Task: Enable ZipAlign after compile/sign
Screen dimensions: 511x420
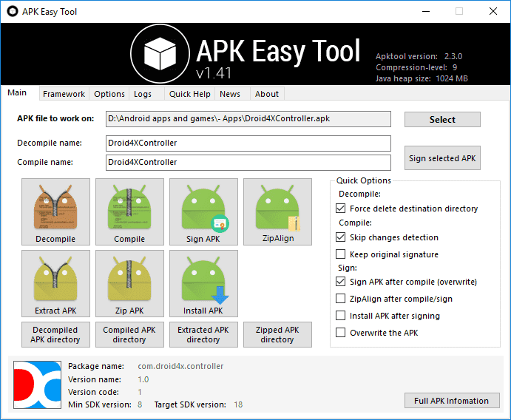Action: 341,299
